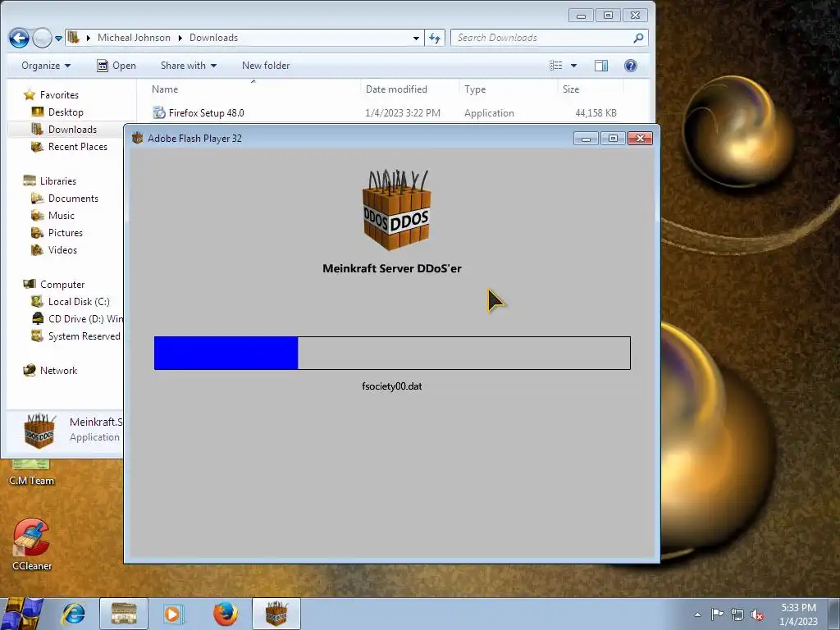Open the Windows Start button
The image size is (840, 630).
(22, 614)
